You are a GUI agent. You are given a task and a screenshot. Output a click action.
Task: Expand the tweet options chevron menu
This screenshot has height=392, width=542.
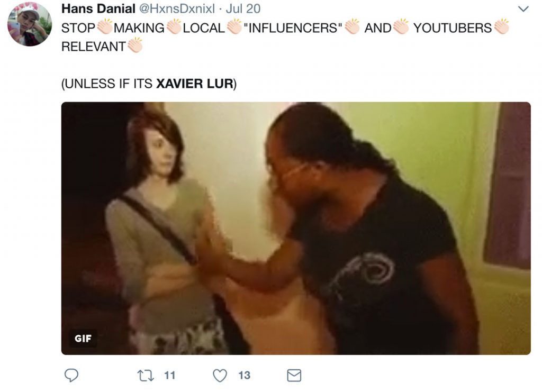pyautogui.click(x=523, y=8)
